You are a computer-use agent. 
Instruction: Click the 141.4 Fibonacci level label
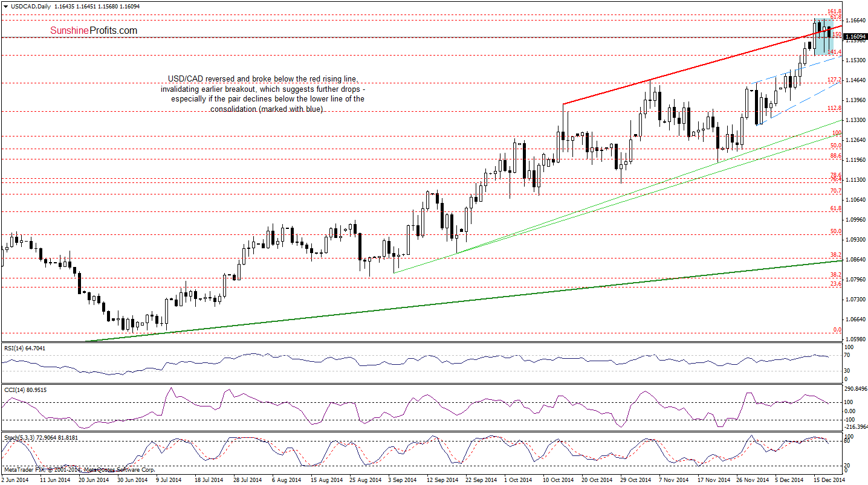pyautogui.click(x=834, y=53)
